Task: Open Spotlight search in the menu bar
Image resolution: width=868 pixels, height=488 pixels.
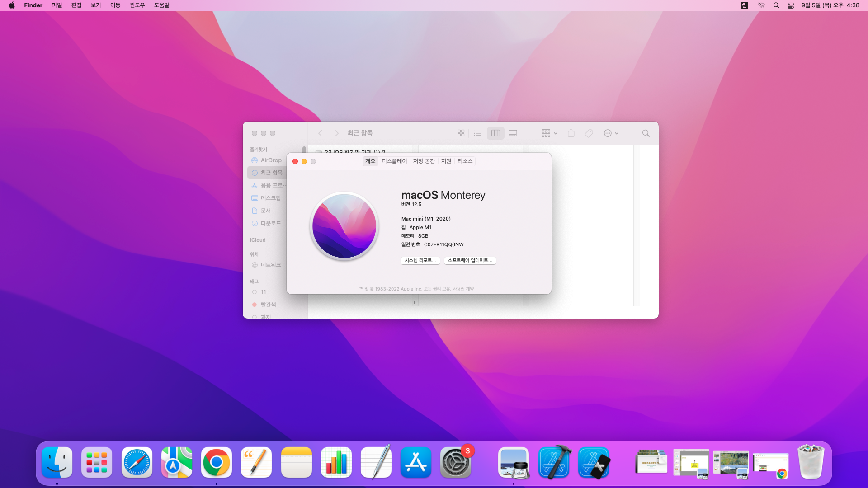Action: [x=776, y=5]
